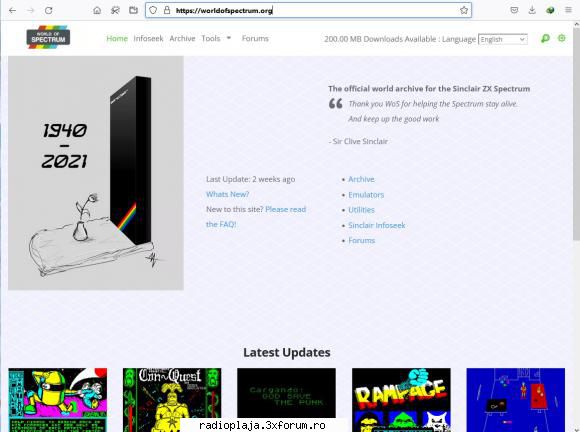
Task: Click the Emulators link
Action: [x=366, y=195]
